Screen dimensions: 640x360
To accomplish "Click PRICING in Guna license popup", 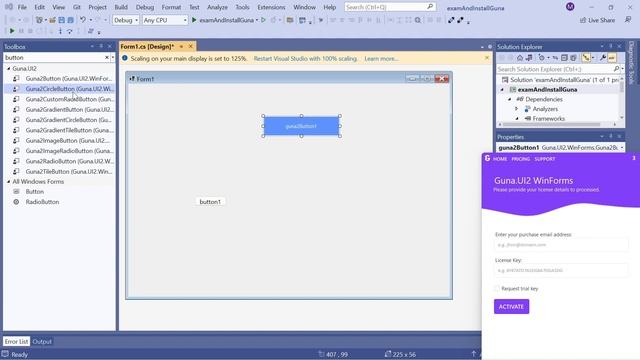I will tap(520, 159).
